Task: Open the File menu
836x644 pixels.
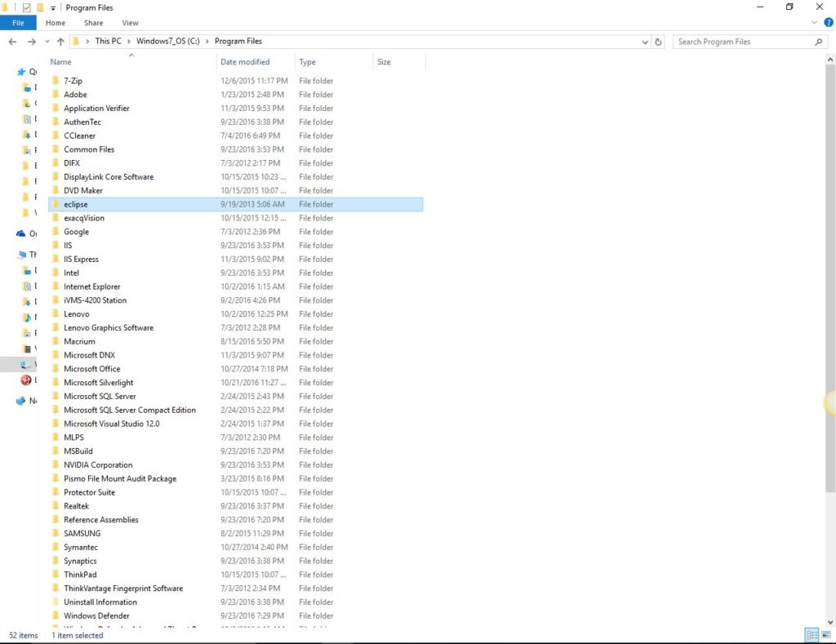Action: click(x=18, y=22)
